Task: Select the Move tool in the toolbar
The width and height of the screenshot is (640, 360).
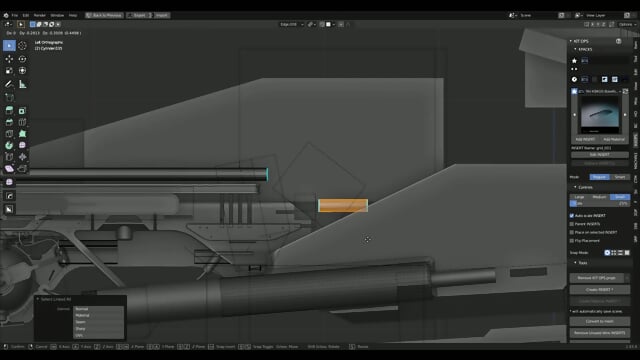Action: [x=9, y=59]
